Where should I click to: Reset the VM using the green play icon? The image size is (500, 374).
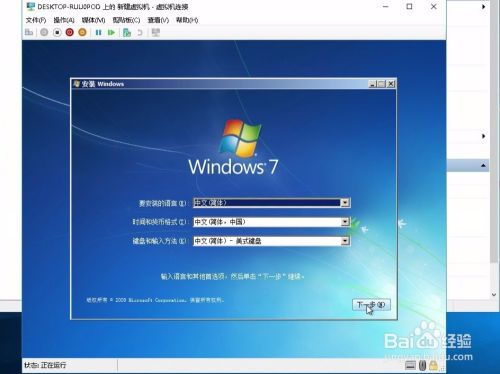(111, 32)
